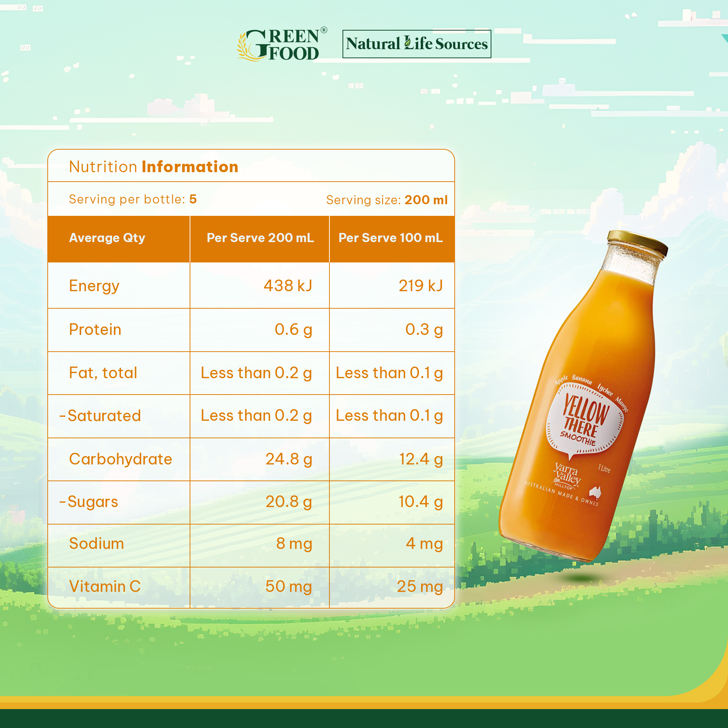Click the 10.4 g sugars value
Viewport: 728px width, 728px height.
point(420,502)
